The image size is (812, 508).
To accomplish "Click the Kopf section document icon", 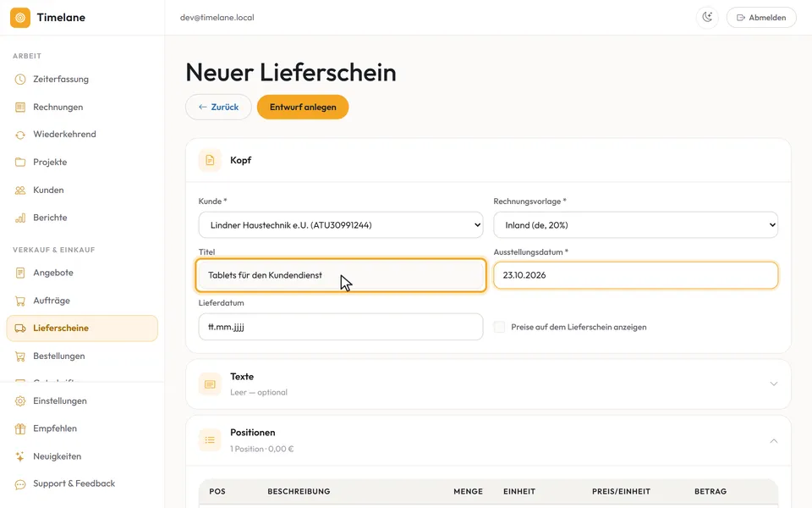I will click(210, 160).
